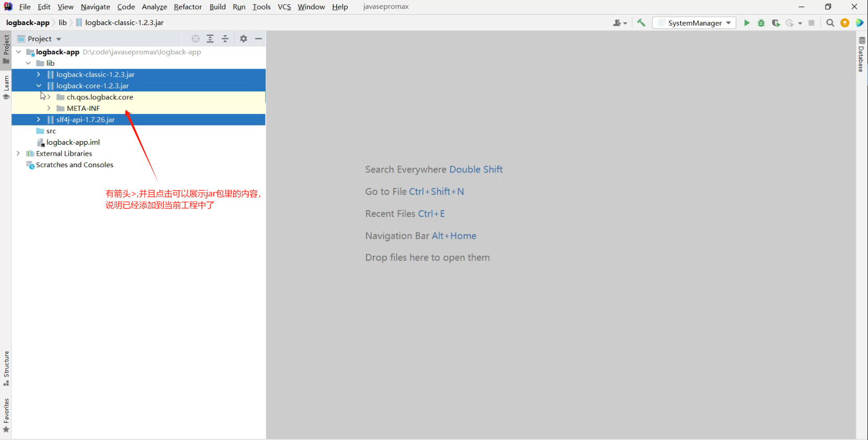Open the Edit menu
Viewport: 868px width, 440px height.
pos(44,7)
